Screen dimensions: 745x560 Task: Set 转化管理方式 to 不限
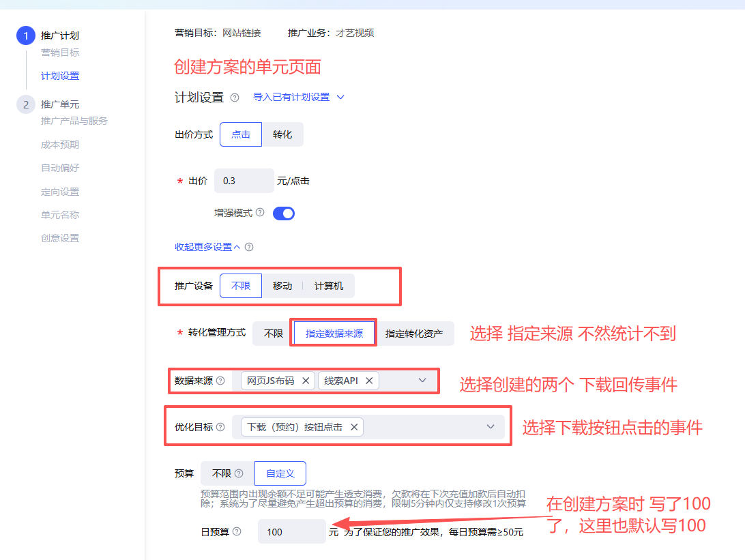(273, 334)
